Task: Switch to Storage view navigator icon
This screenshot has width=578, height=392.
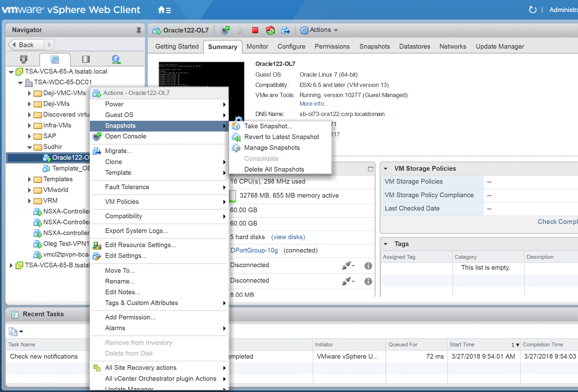Action: (x=86, y=59)
